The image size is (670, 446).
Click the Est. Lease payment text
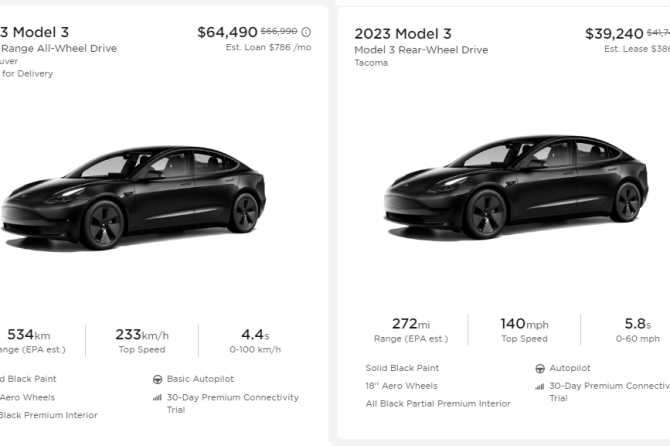click(637, 48)
